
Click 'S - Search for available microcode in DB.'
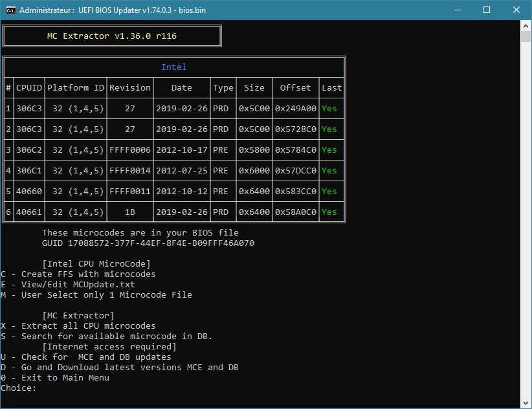(107, 336)
